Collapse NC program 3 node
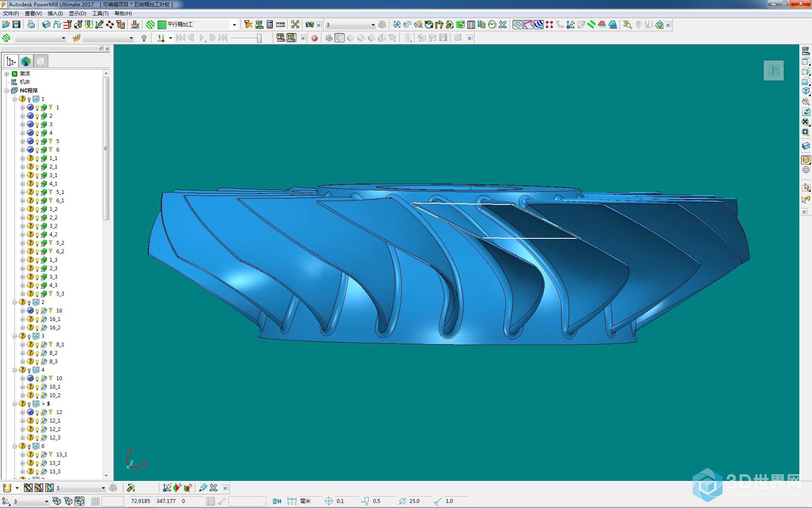The image size is (812, 508). click(14, 336)
